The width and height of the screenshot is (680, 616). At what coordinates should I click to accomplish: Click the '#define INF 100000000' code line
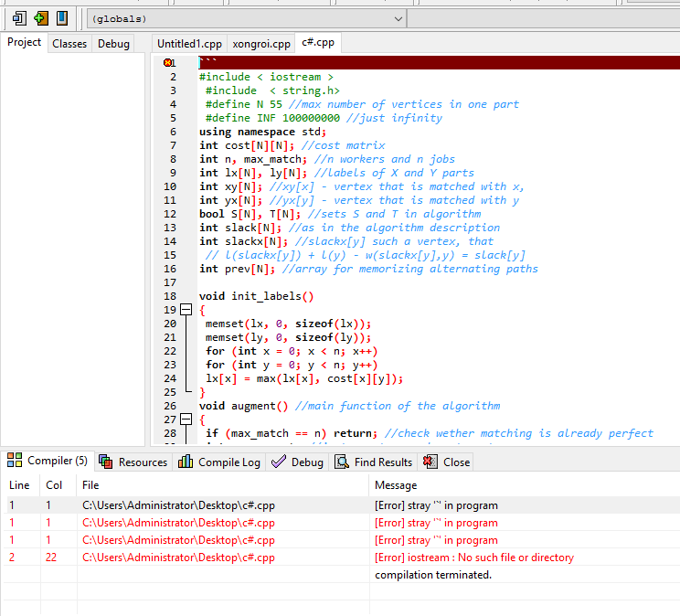(x=272, y=118)
